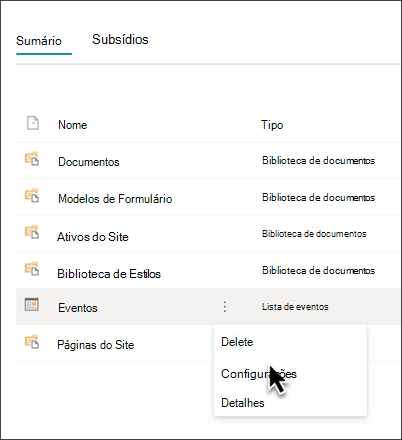This screenshot has width=402, height=440.
Task: Open the Ativos do Site library
Action: click(93, 237)
